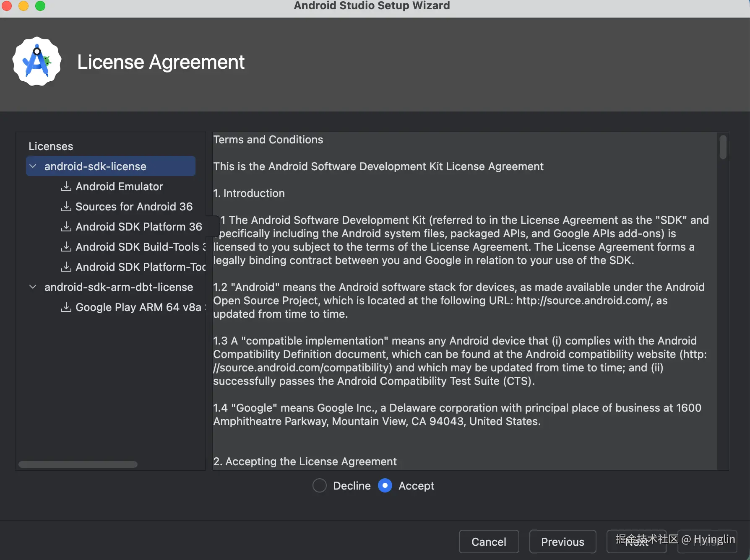The height and width of the screenshot is (560, 750).
Task: Click the "Terms and Conditions" line
Action: (x=268, y=139)
